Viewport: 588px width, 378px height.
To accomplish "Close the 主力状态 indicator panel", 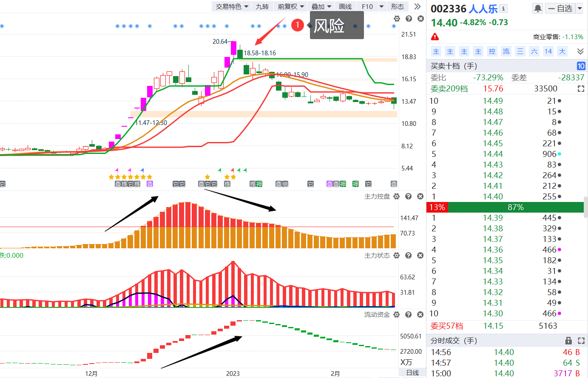I will pyautogui.click(x=420, y=256).
